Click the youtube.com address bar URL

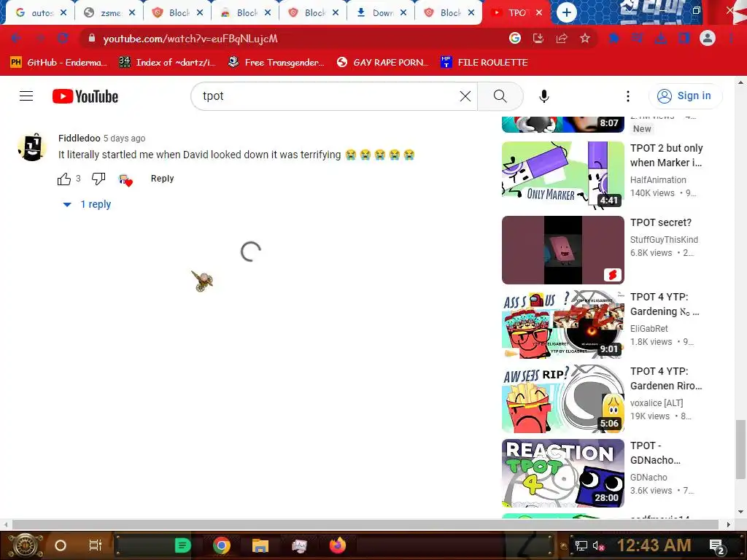click(x=190, y=39)
